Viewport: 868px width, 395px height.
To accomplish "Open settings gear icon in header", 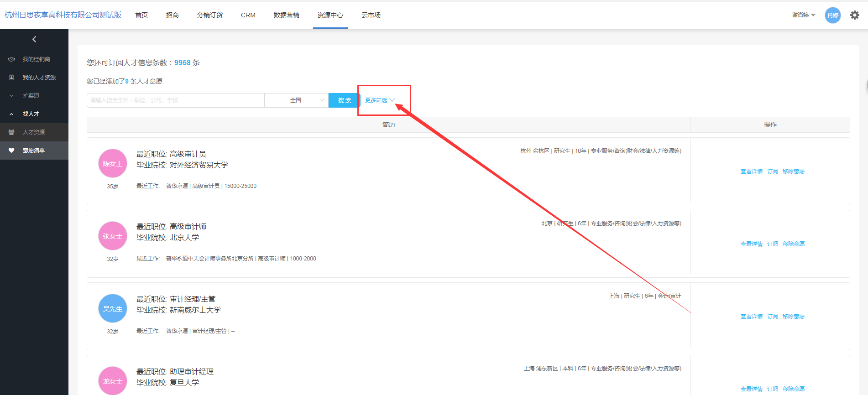I will (x=854, y=15).
